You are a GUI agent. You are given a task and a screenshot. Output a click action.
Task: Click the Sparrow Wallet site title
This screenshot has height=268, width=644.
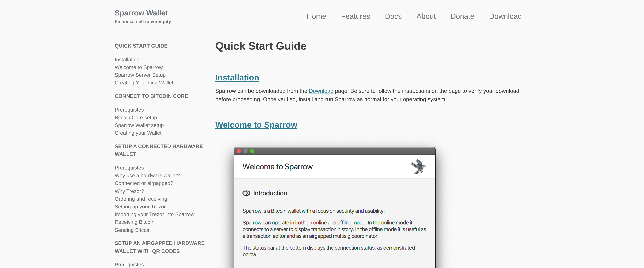click(141, 13)
